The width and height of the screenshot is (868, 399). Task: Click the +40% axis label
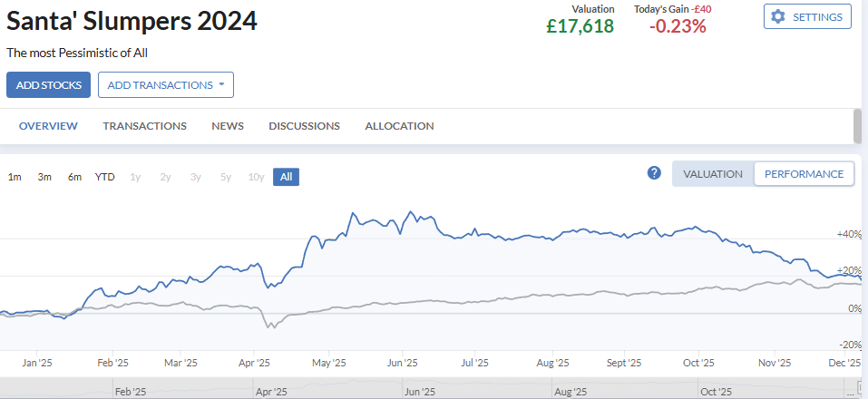[849, 234]
